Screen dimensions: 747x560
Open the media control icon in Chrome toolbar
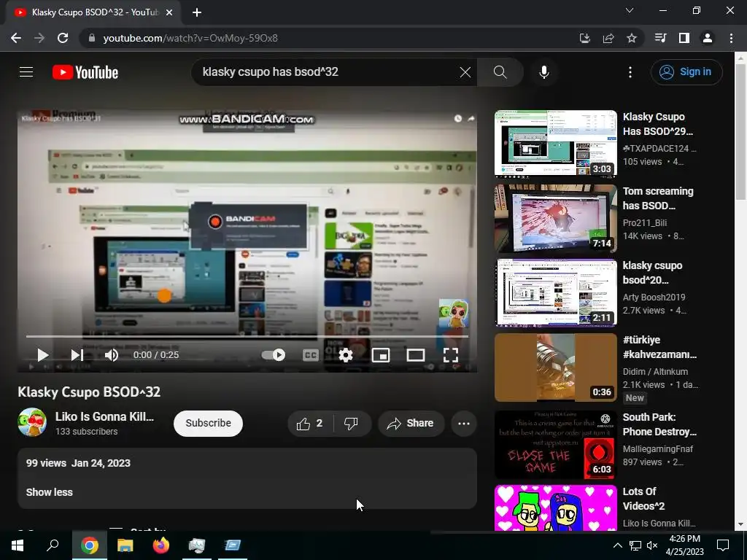coord(660,38)
